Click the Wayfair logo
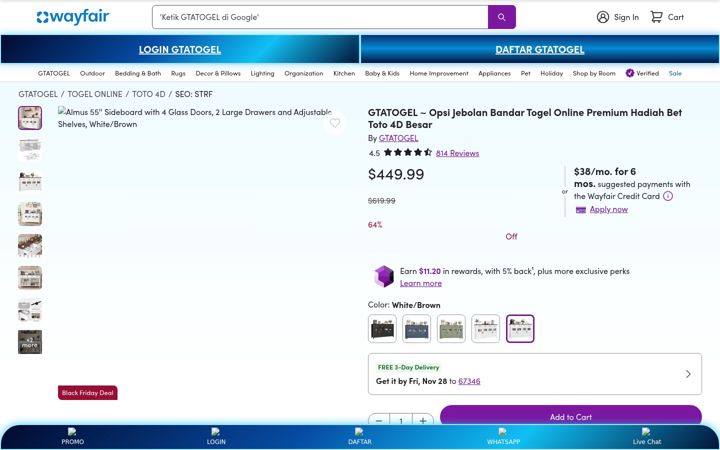The height and width of the screenshot is (450, 720). pos(73,17)
